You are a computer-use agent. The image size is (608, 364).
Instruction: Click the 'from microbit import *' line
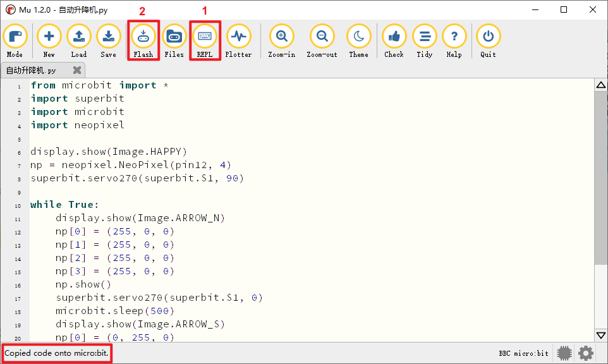point(100,85)
